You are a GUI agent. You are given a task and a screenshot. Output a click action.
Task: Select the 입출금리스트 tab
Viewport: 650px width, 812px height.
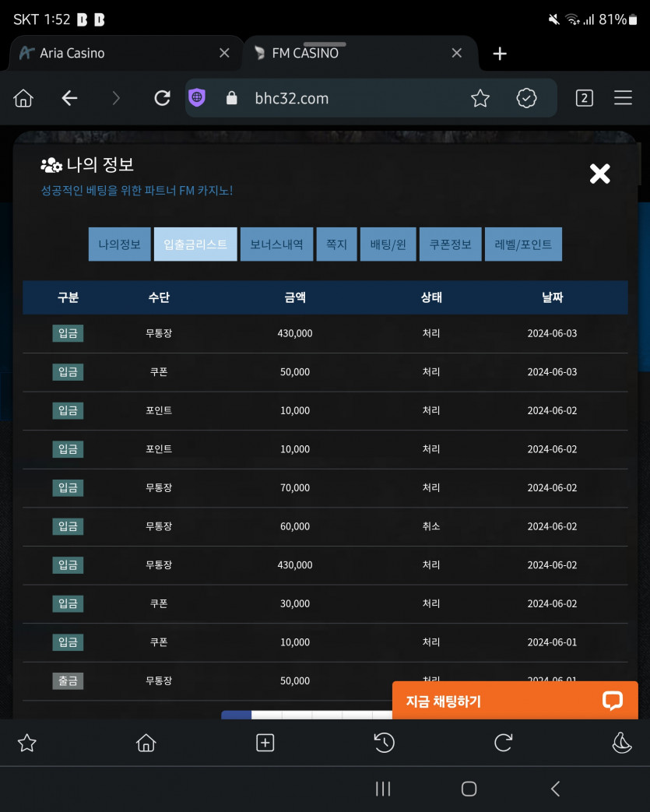(x=195, y=244)
